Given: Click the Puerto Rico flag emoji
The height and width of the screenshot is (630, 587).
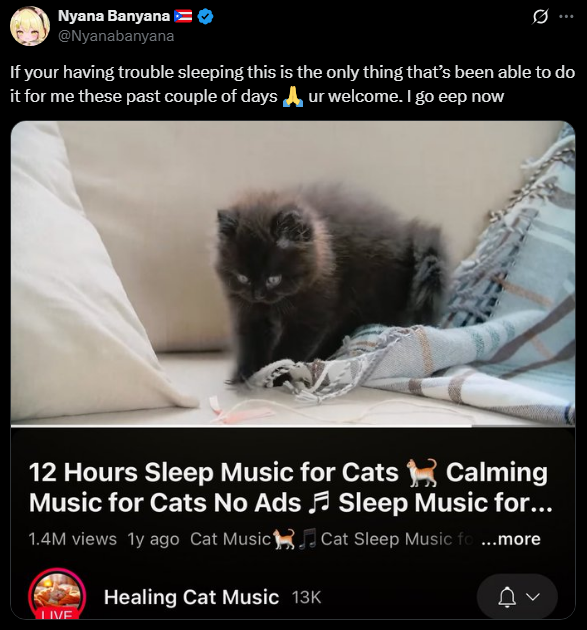Looking at the screenshot, I should [x=183, y=16].
